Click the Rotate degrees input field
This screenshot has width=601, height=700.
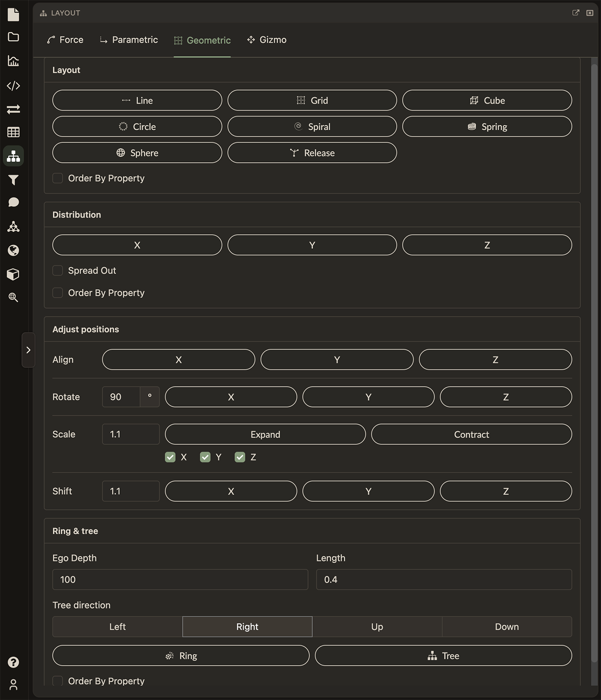[121, 397]
